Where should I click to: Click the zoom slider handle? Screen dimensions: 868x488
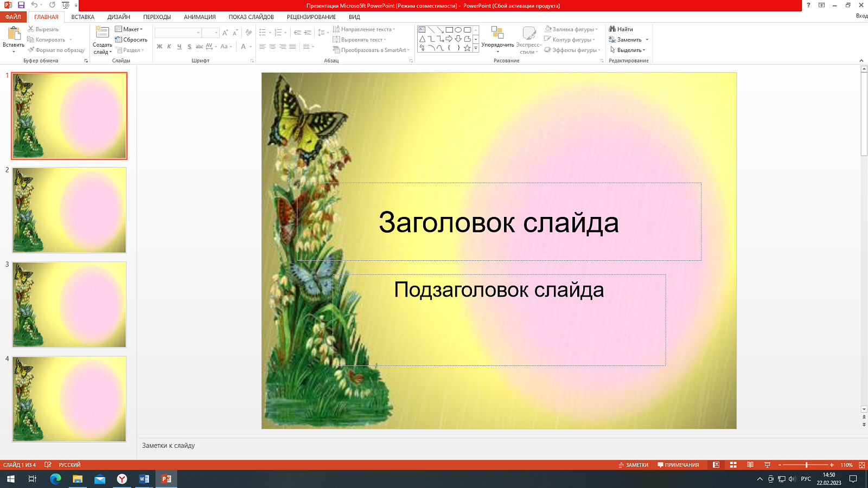[x=806, y=465]
